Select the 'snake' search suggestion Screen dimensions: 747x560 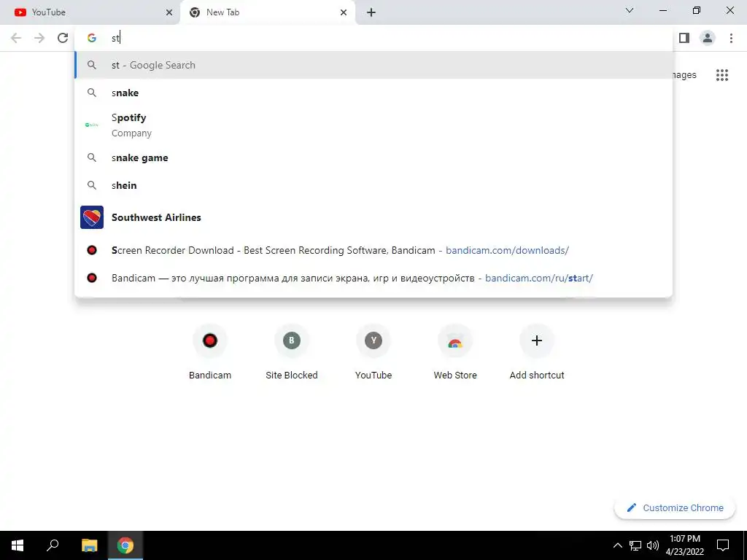(x=373, y=93)
